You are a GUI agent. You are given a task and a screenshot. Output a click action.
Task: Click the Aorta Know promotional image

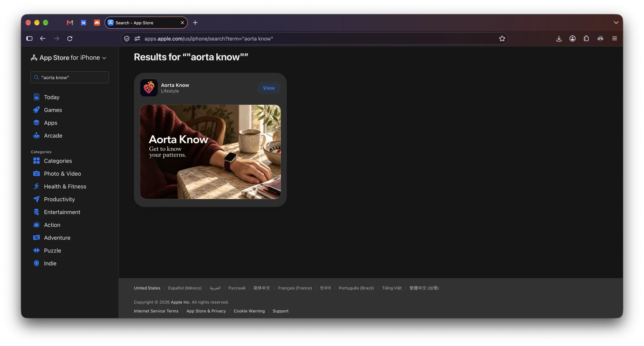click(210, 152)
